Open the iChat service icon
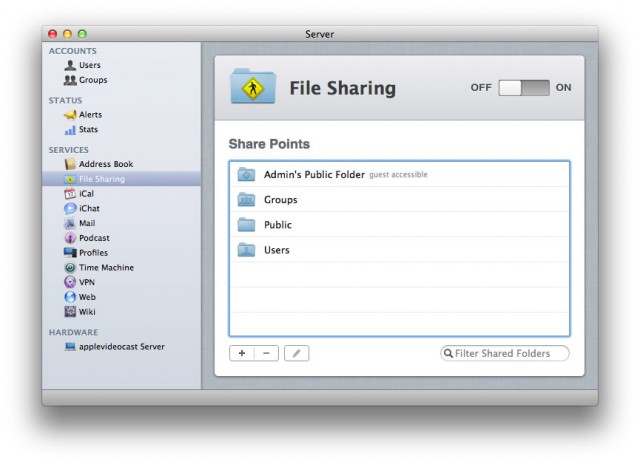640x464 pixels. 70,209
